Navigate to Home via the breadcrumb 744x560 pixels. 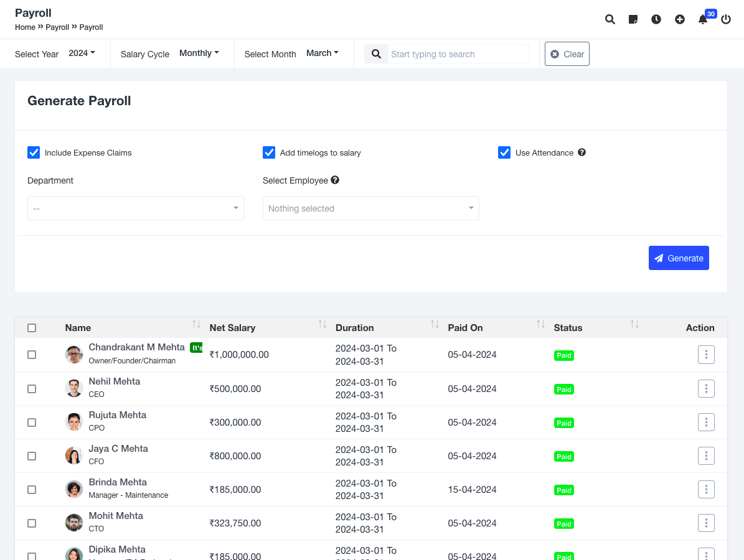pyautogui.click(x=25, y=27)
